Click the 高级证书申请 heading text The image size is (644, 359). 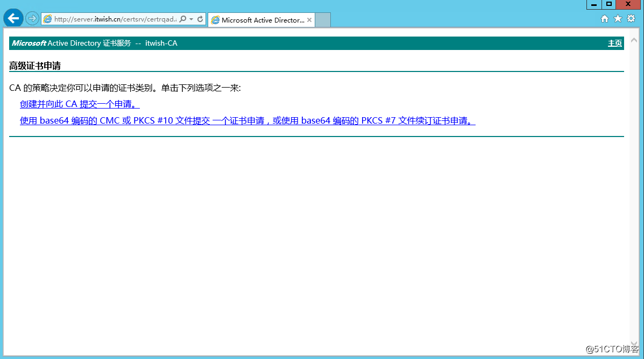(x=35, y=66)
